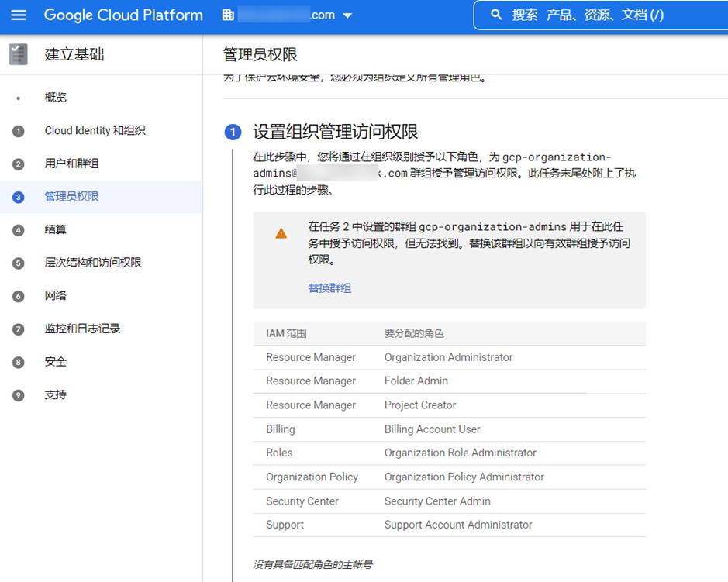Select step 4 结算 circle icon
The image size is (728, 582).
18,229
